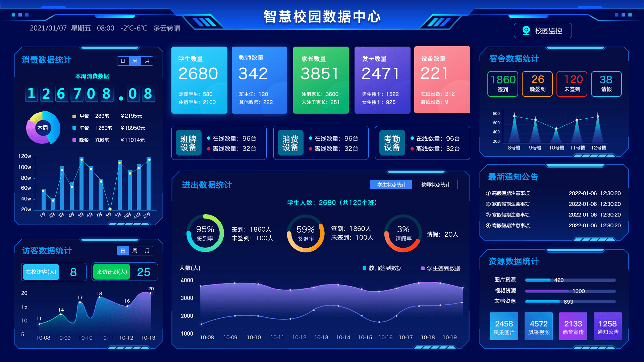Switch 访客数据统计 to the 周 view
Viewport: 644px width, 362px height.
click(135, 251)
